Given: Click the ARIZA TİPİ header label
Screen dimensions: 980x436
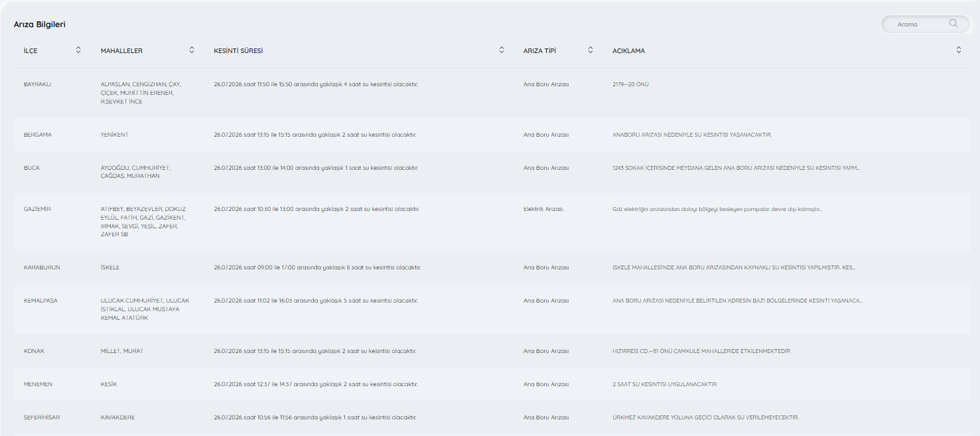Looking at the screenshot, I should (x=539, y=50).
